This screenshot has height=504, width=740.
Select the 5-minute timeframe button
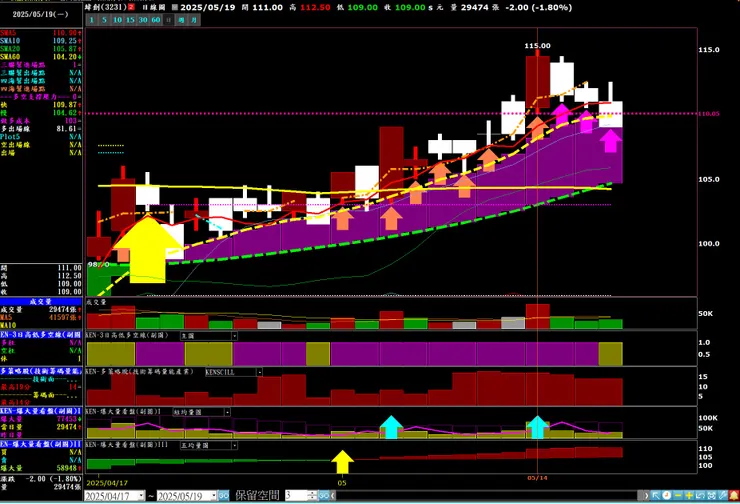tap(104, 20)
